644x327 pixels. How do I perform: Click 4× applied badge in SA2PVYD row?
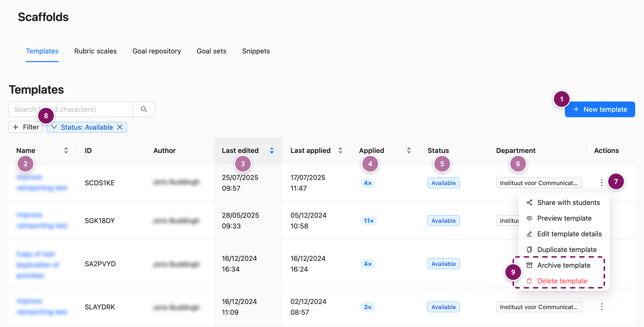point(368,264)
